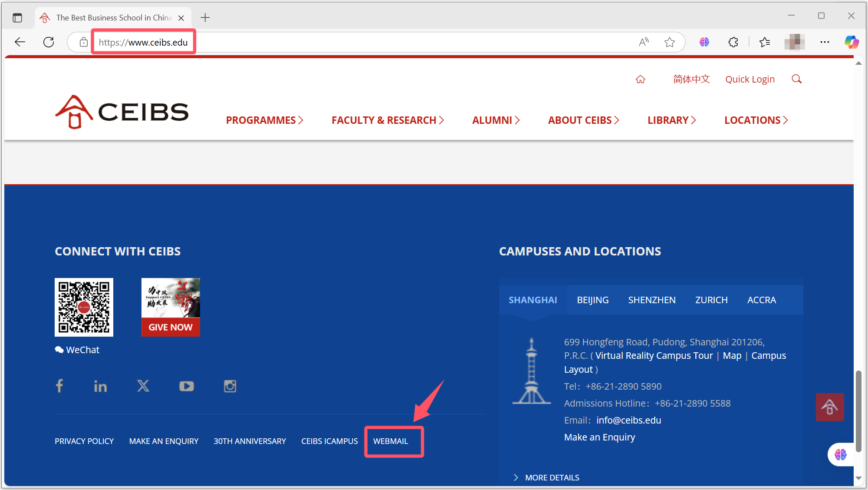This screenshot has height=490, width=868.
Task: Email info@ceibs.edu link
Action: coord(628,420)
